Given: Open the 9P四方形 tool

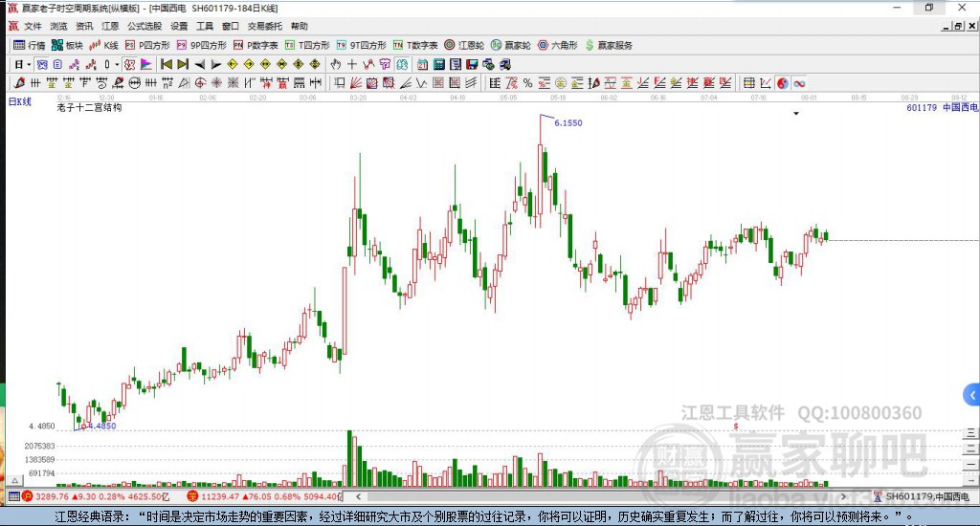Looking at the screenshot, I should (202, 45).
